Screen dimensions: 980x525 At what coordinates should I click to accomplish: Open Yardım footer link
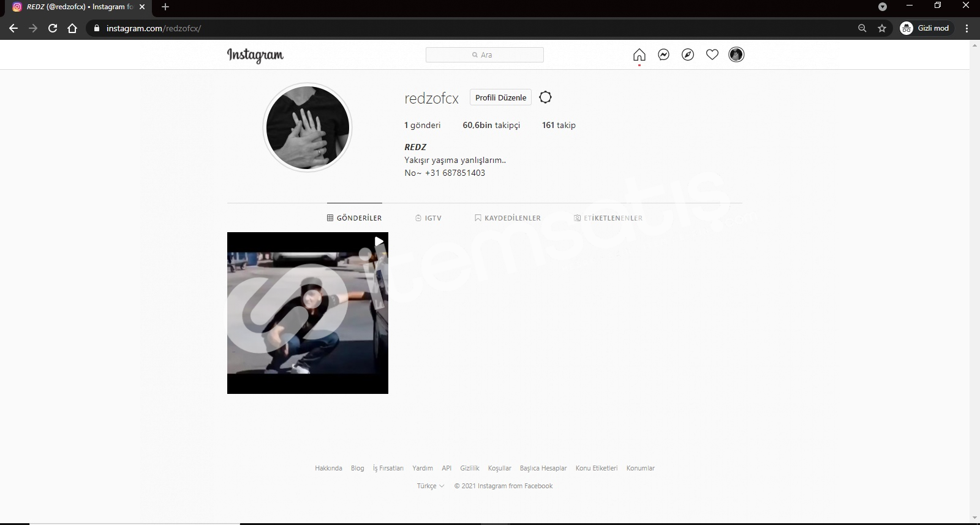pos(423,468)
